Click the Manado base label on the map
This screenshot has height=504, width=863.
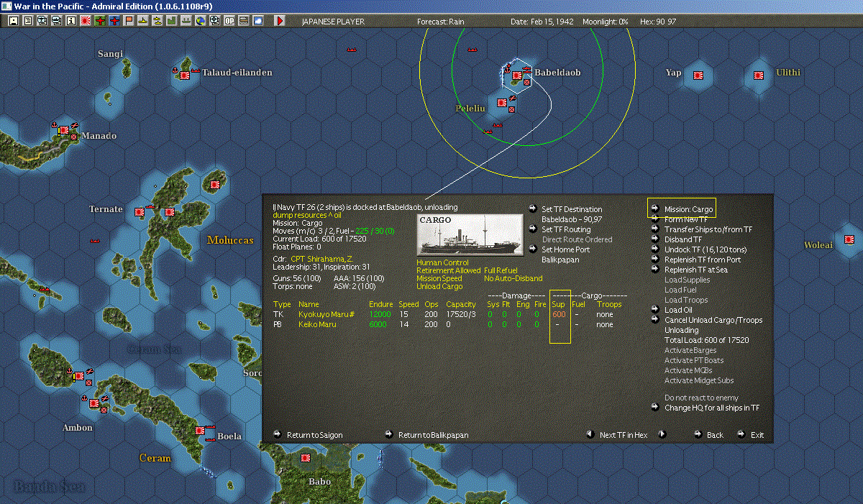click(99, 136)
